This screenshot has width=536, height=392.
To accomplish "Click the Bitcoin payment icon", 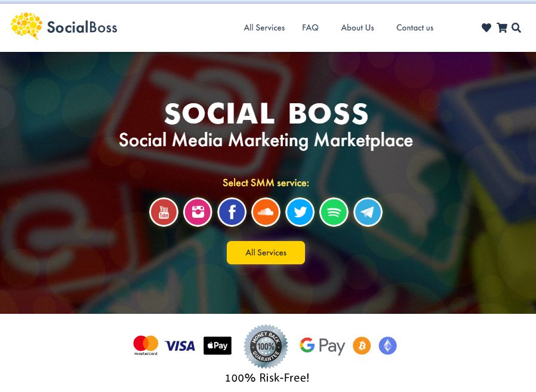I will pyautogui.click(x=362, y=345).
